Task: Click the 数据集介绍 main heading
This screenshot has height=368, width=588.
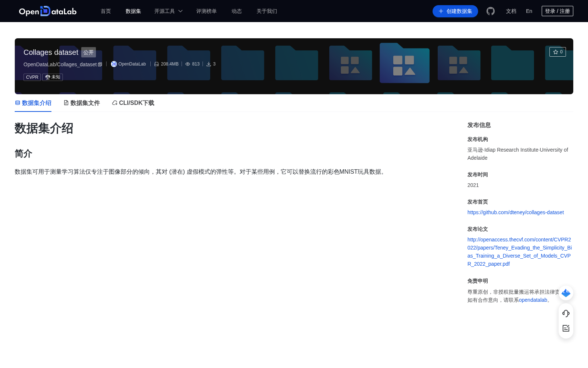Action: click(x=44, y=128)
